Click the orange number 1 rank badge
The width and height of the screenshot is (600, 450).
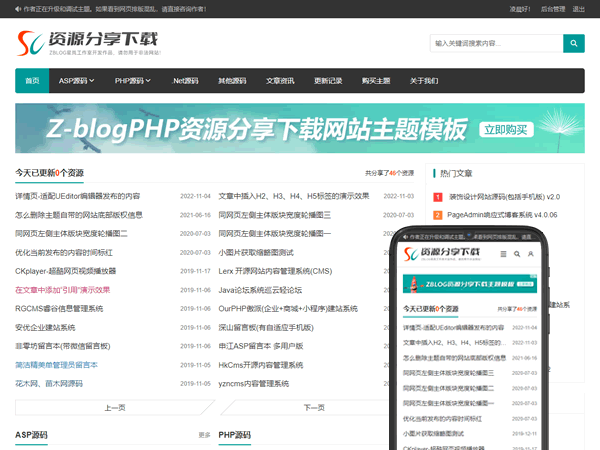[437, 197]
